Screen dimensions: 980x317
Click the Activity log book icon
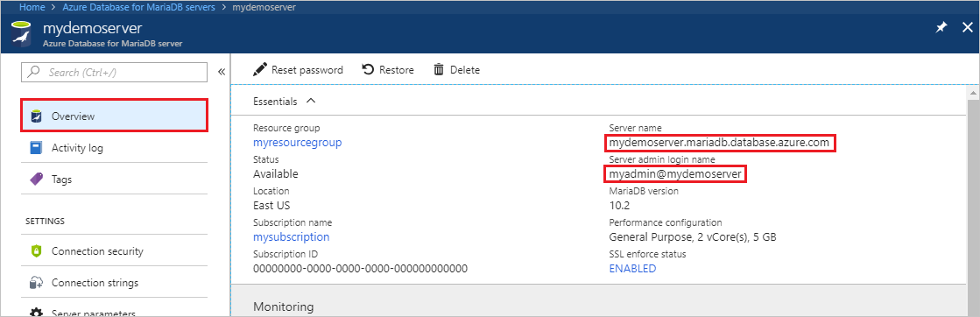pos(36,148)
